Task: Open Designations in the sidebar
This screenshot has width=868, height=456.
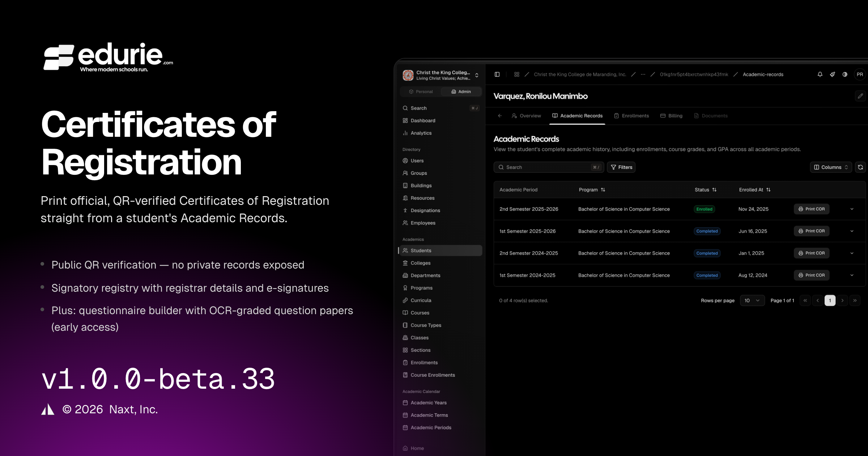Action: pos(441,211)
